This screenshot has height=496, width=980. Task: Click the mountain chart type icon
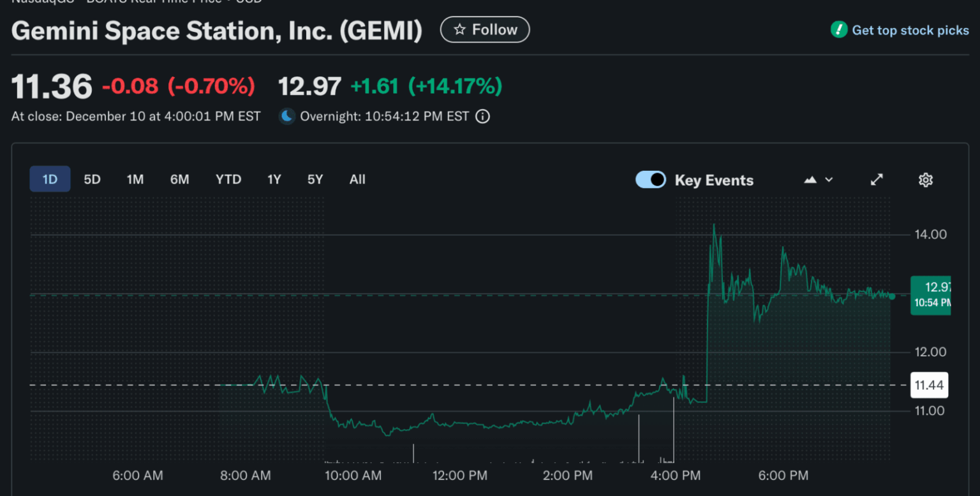coord(810,180)
